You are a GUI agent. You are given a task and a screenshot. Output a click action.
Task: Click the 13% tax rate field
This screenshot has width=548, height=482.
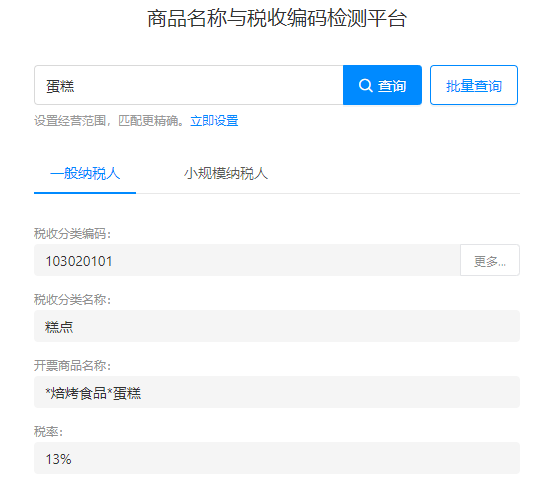(277, 458)
